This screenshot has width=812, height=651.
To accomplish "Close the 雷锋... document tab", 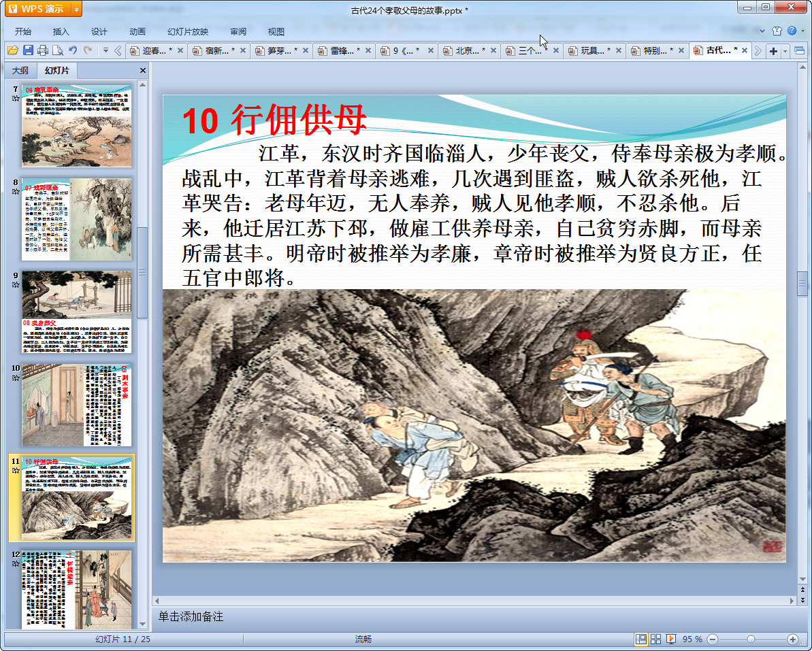I will coord(368,51).
